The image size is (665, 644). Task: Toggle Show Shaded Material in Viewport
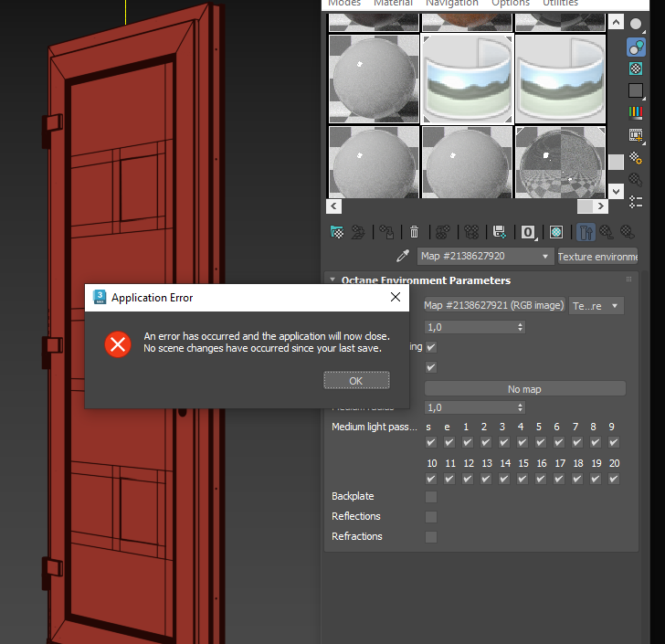[x=556, y=232]
